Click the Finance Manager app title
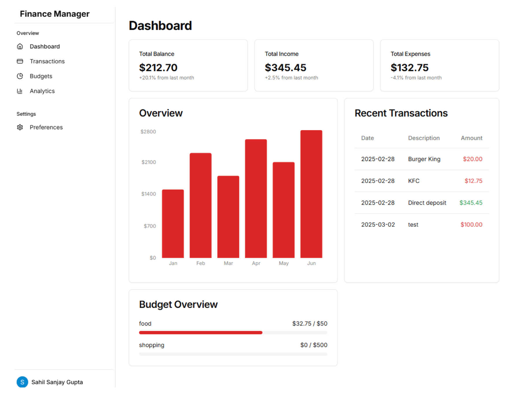Screen dimensions: 532x395 tap(55, 14)
